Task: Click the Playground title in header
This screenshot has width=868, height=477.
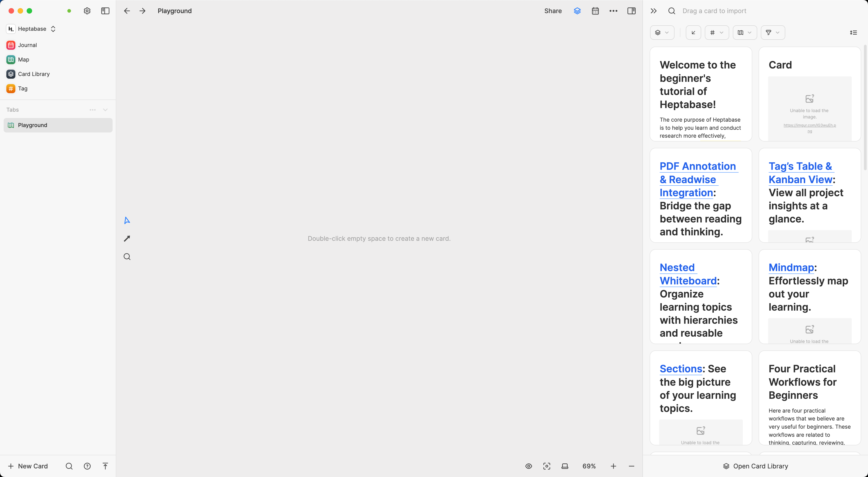Action: point(175,11)
